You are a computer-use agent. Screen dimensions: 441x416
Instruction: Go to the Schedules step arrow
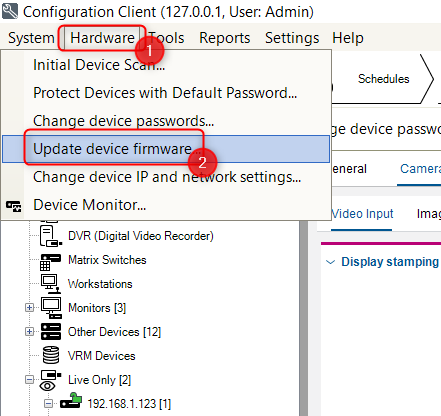(x=383, y=79)
